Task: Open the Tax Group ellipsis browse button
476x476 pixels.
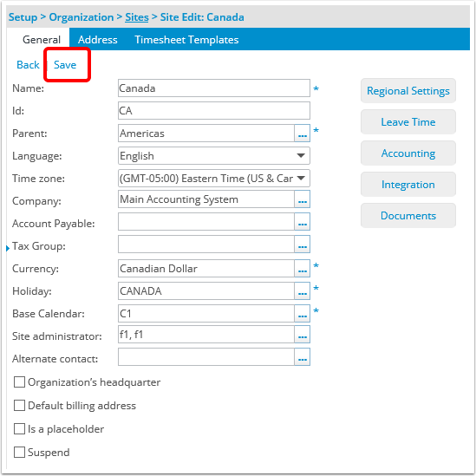Action: pyautogui.click(x=302, y=245)
